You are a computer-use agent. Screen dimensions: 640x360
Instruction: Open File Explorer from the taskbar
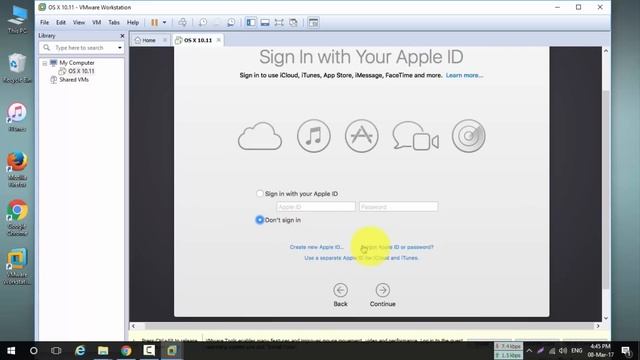click(x=103, y=351)
